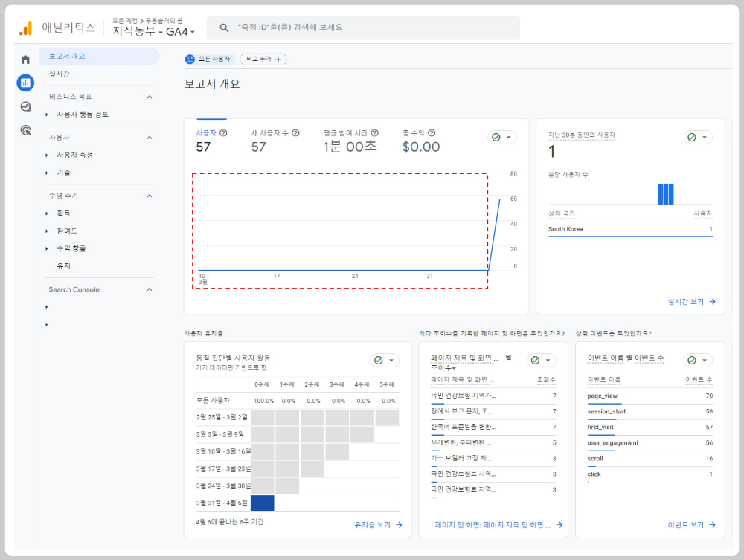Click the 페이지 제목 및 화면 dimension selector
This screenshot has width=744, height=560.
pyautogui.click(x=464, y=358)
